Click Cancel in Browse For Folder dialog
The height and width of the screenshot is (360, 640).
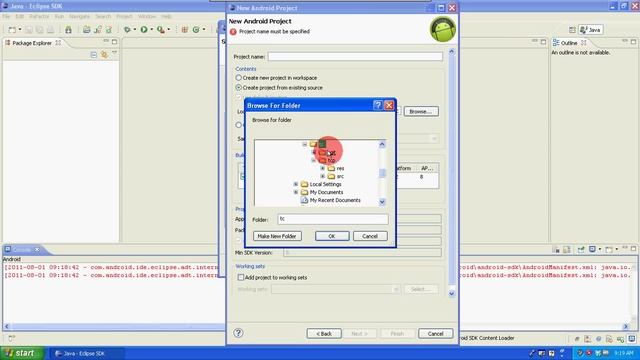point(370,236)
